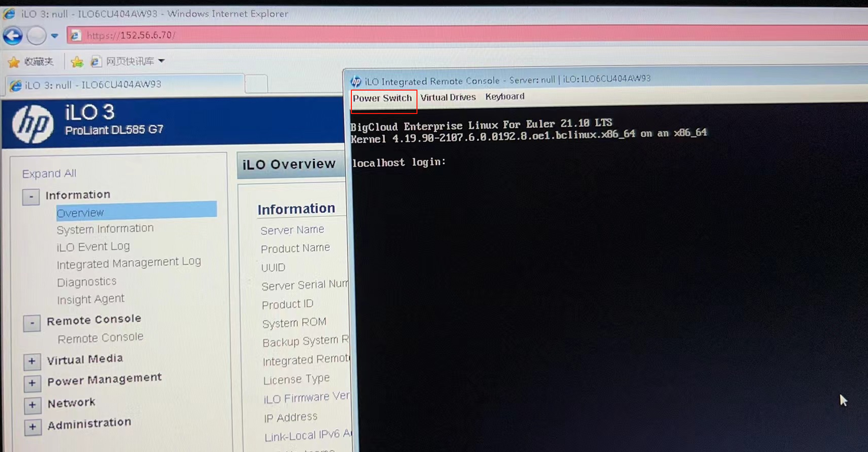Click the Virtual Media tree label
This screenshot has height=452, width=868.
click(x=85, y=359)
